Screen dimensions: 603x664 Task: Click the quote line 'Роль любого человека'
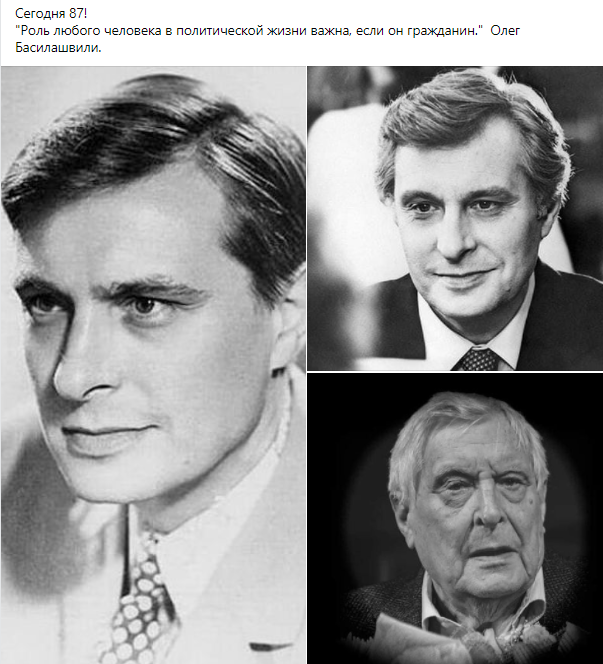[x=268, y=30]
